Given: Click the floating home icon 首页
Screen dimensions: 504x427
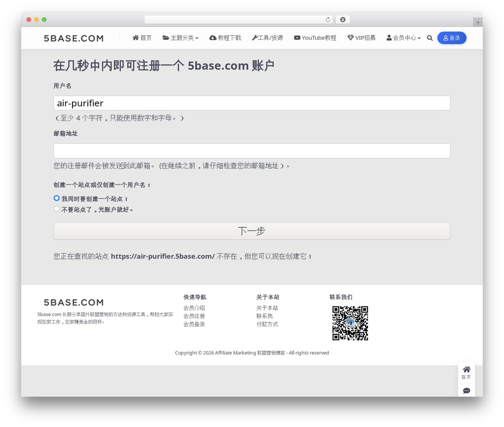Looking at the screenshot, I should [x=467, y=372].
